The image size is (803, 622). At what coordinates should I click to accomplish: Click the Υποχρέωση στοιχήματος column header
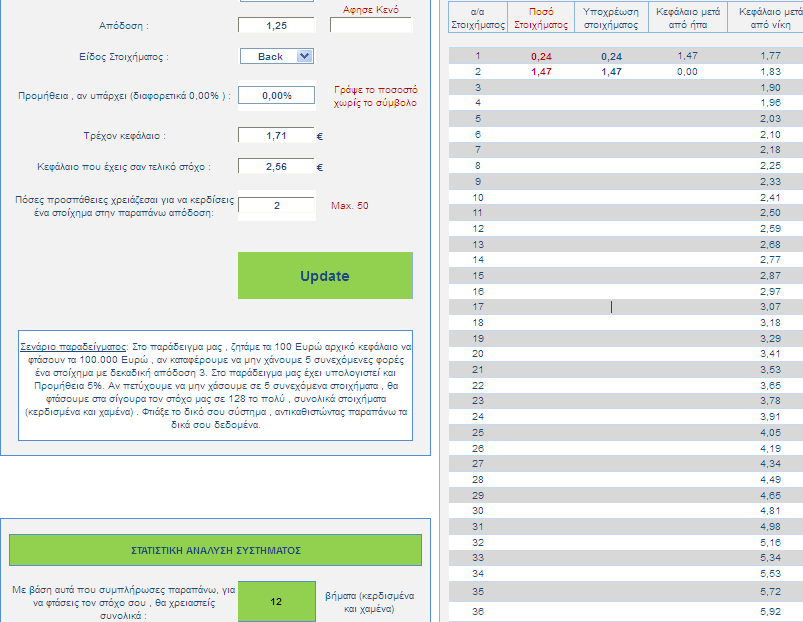611,18
